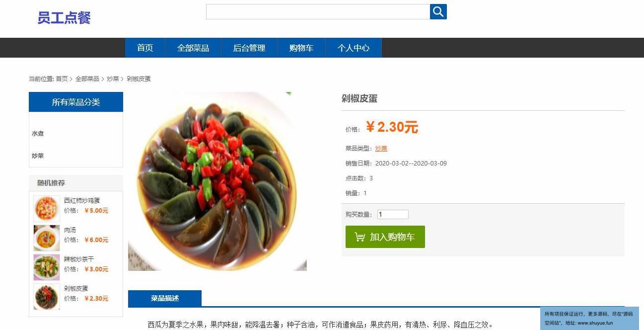Select the 水煮 category

pyautogui.click(x=38, y=134)
